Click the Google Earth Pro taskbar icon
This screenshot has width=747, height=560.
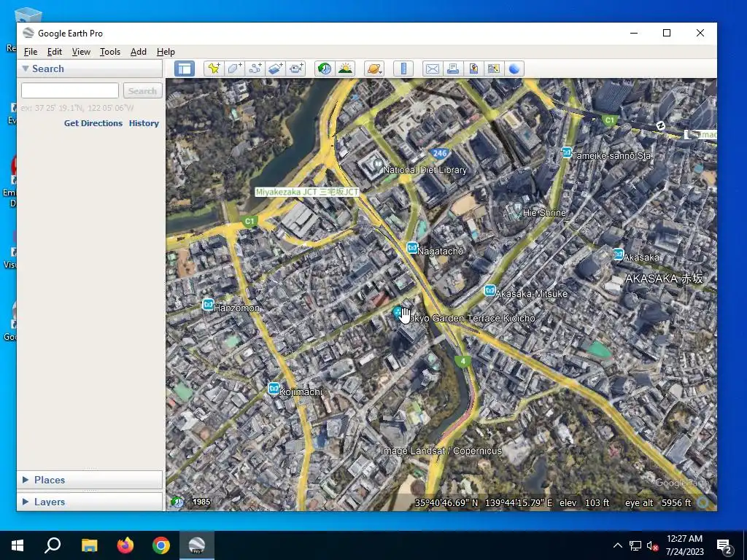click(197, 545)
